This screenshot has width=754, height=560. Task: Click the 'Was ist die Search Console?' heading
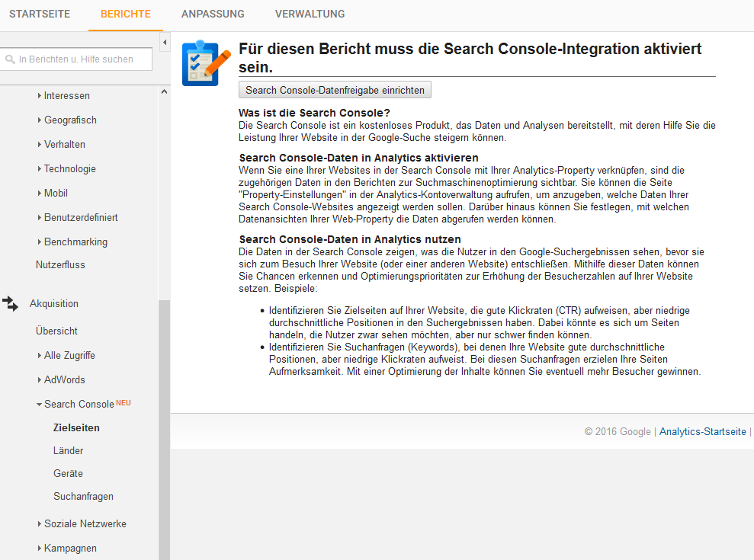[315, 113]
